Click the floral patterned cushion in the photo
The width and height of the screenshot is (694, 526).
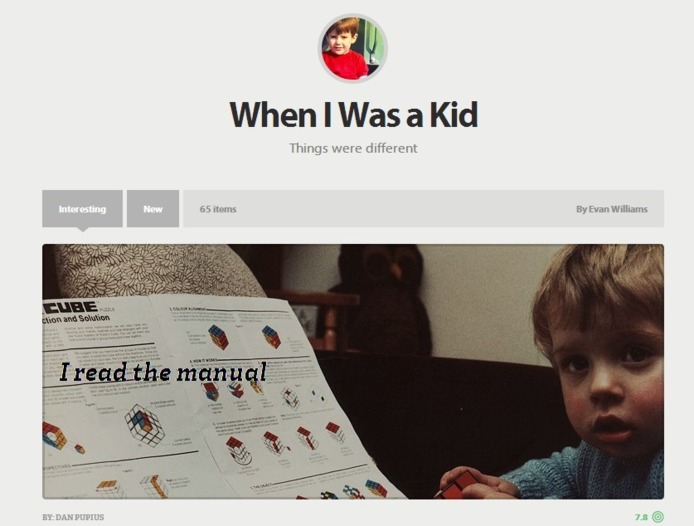(x=155, y=270)
